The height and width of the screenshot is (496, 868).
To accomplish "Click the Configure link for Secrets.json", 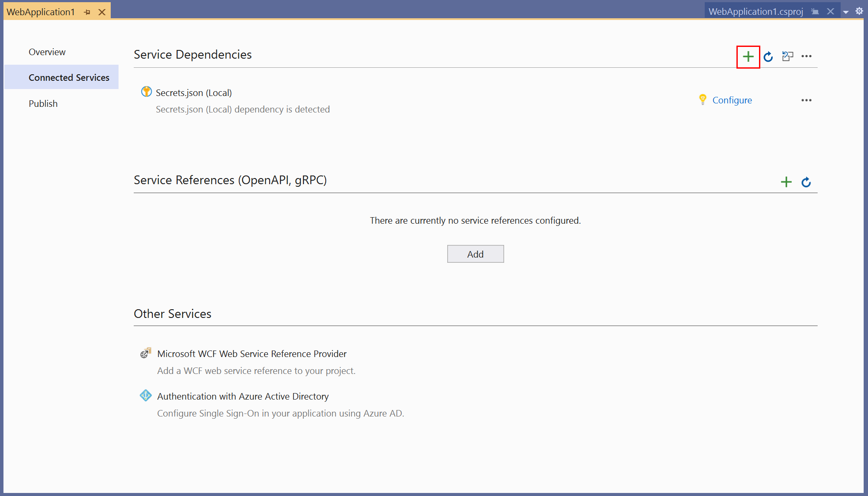I will coord(732,99).
